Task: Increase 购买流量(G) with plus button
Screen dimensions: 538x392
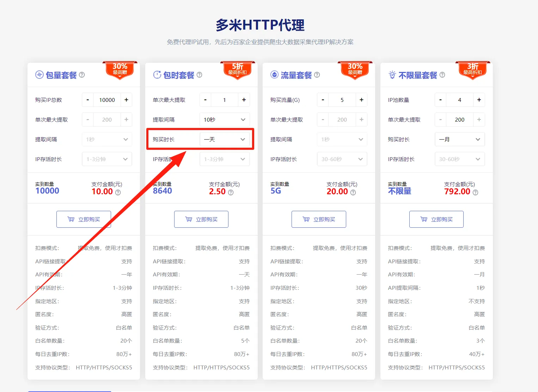Action: 361,100
